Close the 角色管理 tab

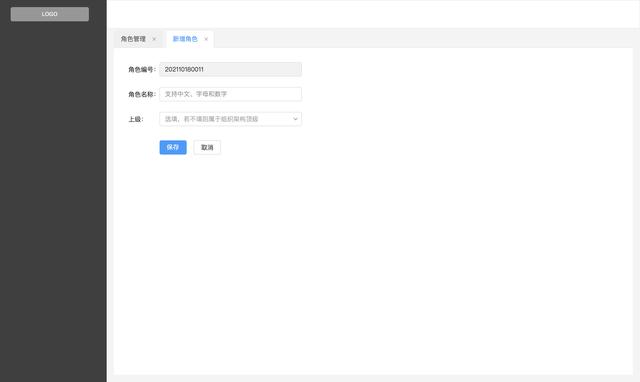154,39
